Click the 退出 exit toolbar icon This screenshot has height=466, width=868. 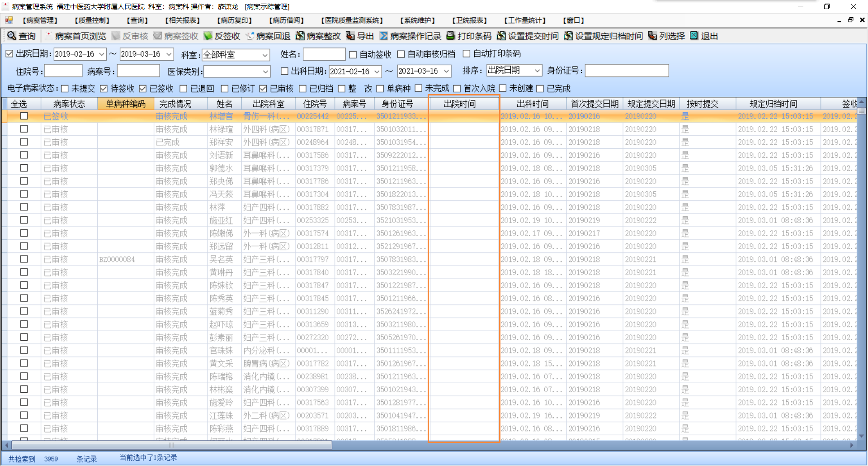click(x=694, y=36)
